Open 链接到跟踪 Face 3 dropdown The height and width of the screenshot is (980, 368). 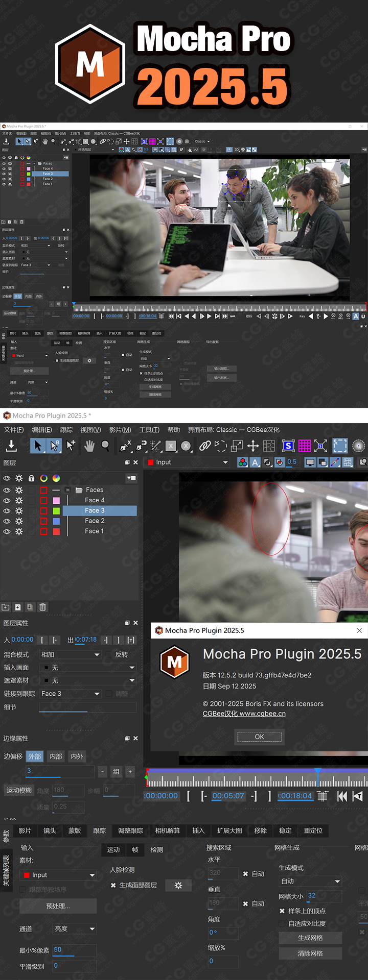pyautogui.click(x=70, y=694)
